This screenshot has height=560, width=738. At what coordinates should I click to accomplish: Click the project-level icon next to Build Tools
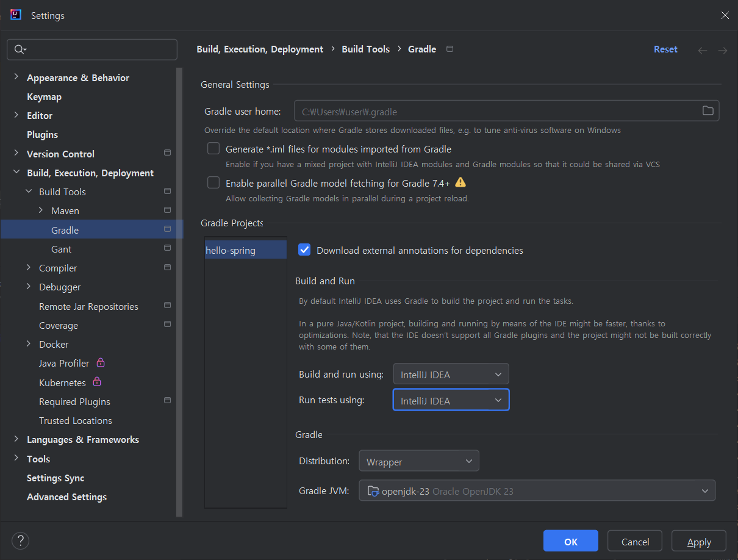(x=167, y=191)
